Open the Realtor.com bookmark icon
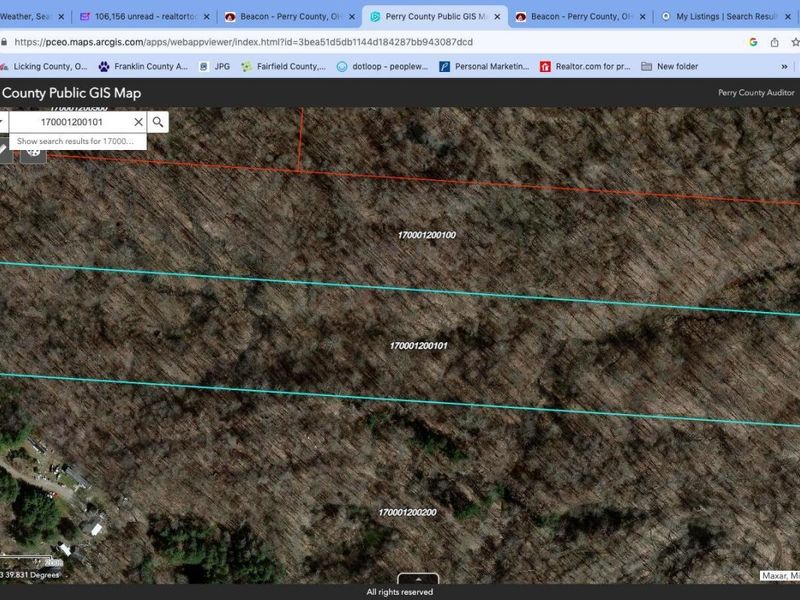800x600 pixels. 545,66
